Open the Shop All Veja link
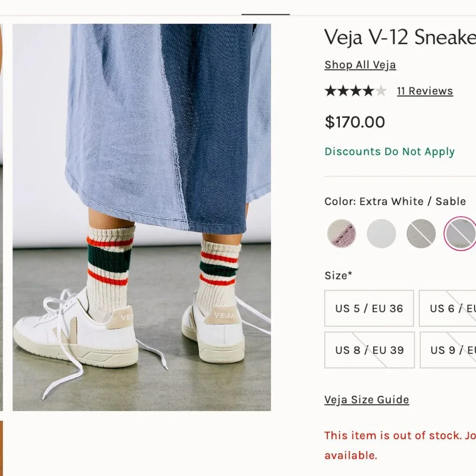The image size is (476, 476). (360, 65)
